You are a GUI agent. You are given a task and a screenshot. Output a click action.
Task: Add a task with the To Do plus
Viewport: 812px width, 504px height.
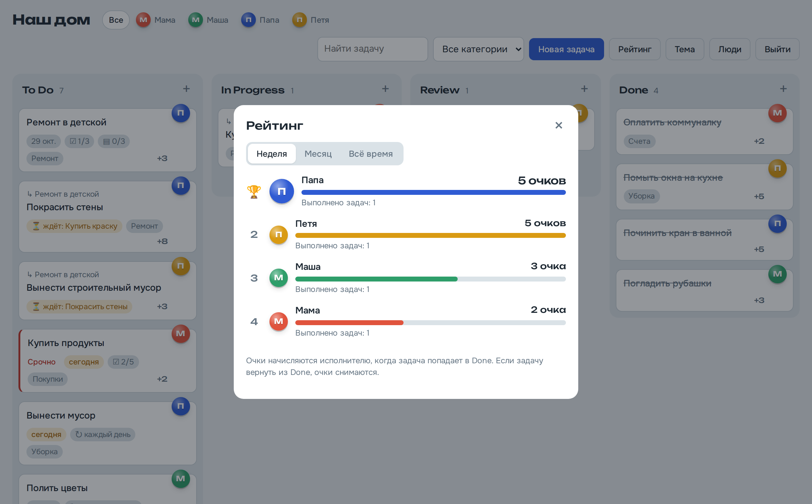(x=186, y=89)
